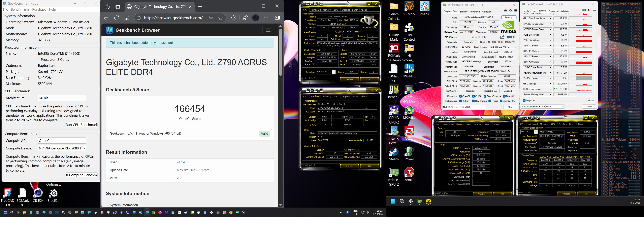This screenshot has height=248, width=644.
Task: Open the Bench tab in CPU-Z Mainboard window
Action: (x=355, y=97)
